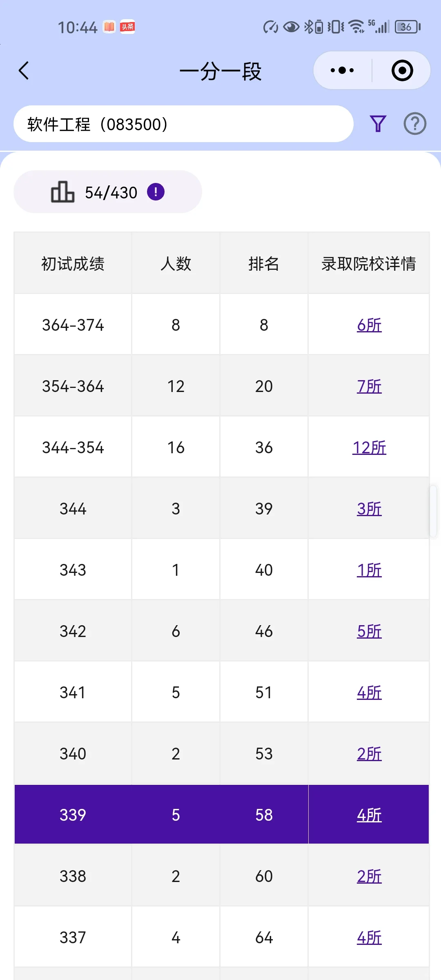Image resolution: width=441 pixels, height=980 pixels.
Task: Tap the back arrow icon
Action: [24, 71]
